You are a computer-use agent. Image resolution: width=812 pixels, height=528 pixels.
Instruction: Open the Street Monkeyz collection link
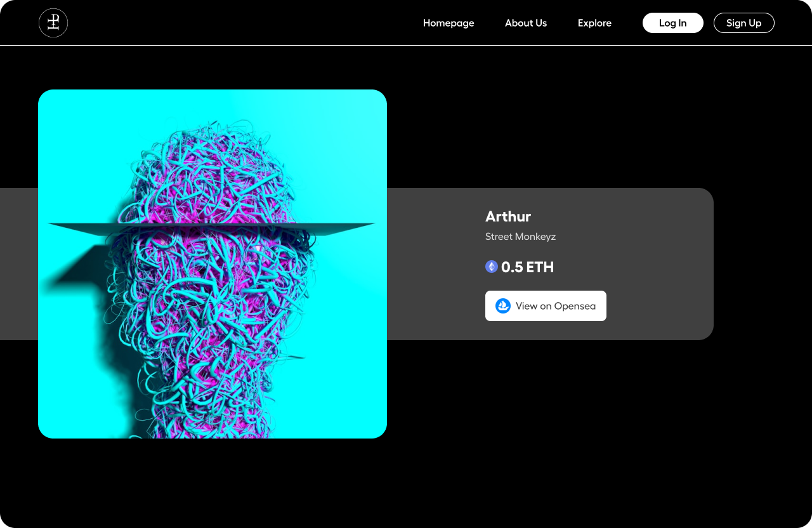pyautogui.click(x=520, y=237)
